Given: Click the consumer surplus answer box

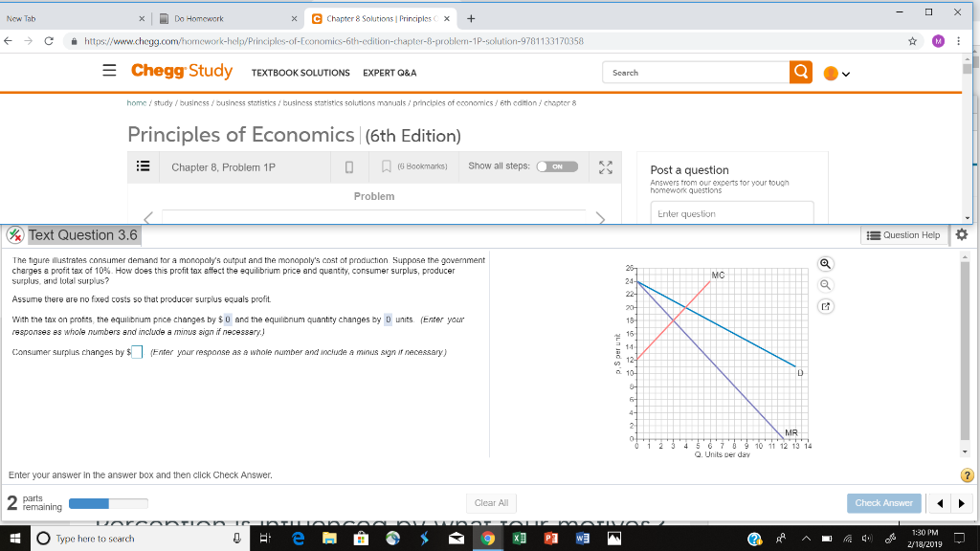Looking at the screenshot, I should tap(136, 352).
